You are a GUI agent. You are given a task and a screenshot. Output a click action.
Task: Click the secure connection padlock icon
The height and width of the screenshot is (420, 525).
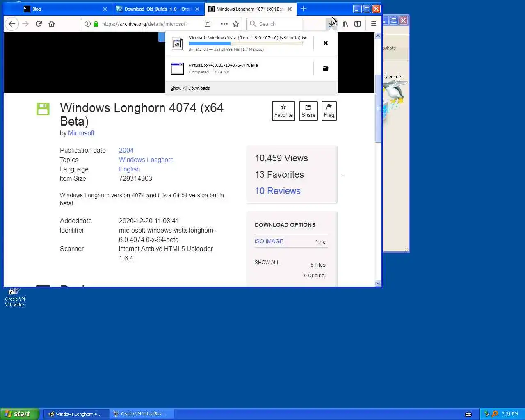(x=96, y=24)
